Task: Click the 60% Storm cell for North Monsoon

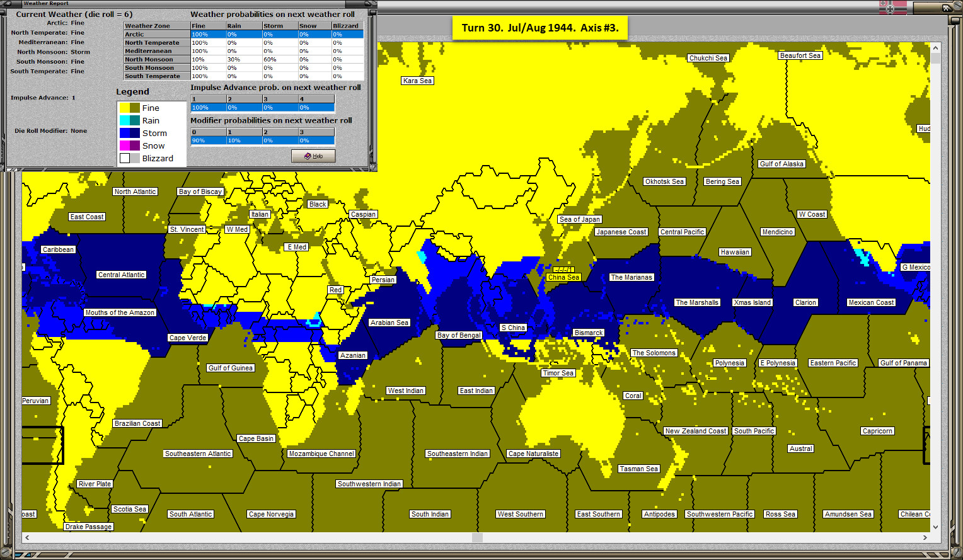Action: (x=280, y=59)
